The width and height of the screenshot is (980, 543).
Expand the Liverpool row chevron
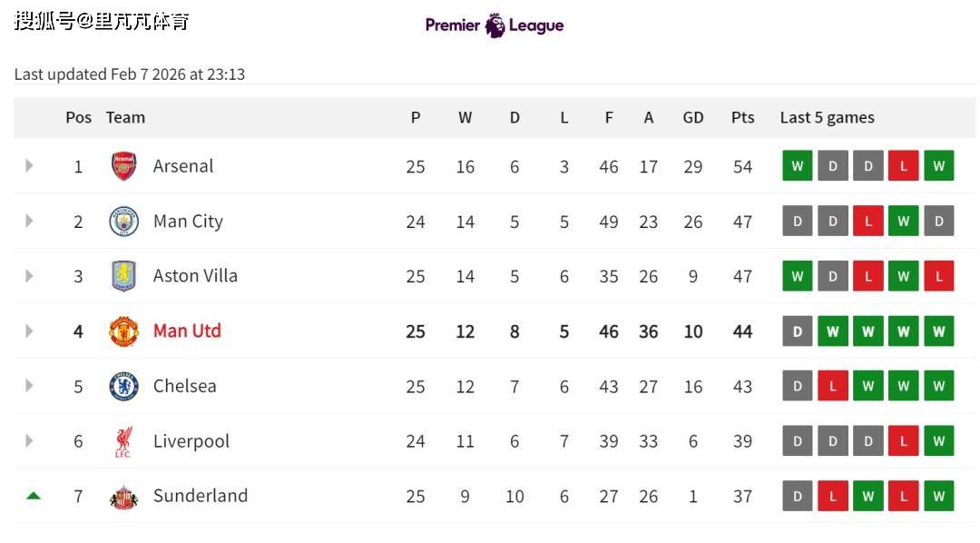point(29,441)
